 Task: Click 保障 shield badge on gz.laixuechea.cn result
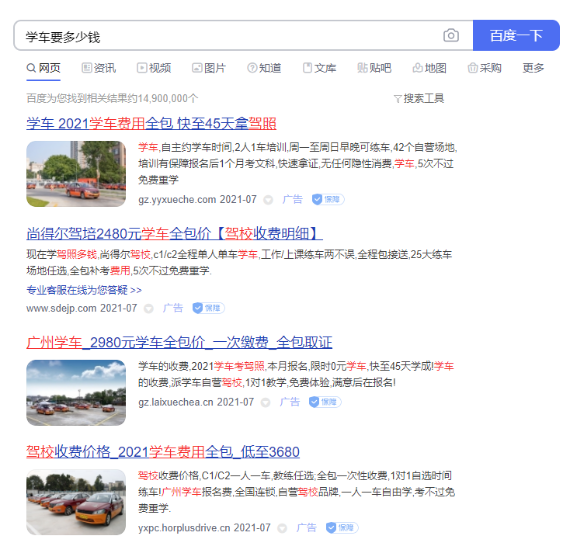[325, 402]
